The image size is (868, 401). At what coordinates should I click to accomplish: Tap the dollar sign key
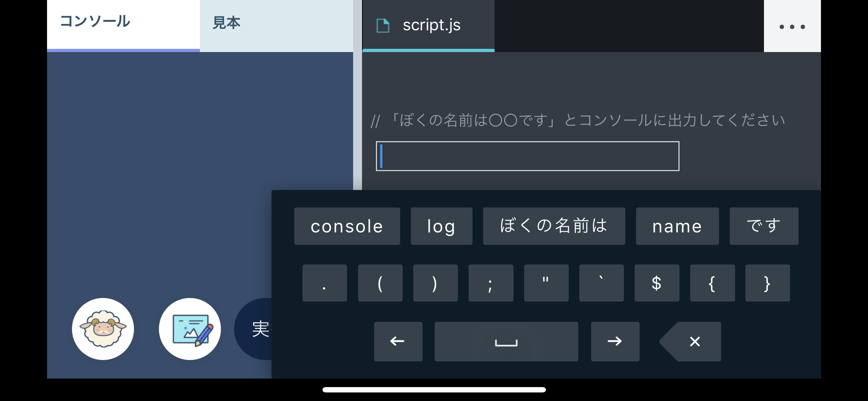coord(657,283)
